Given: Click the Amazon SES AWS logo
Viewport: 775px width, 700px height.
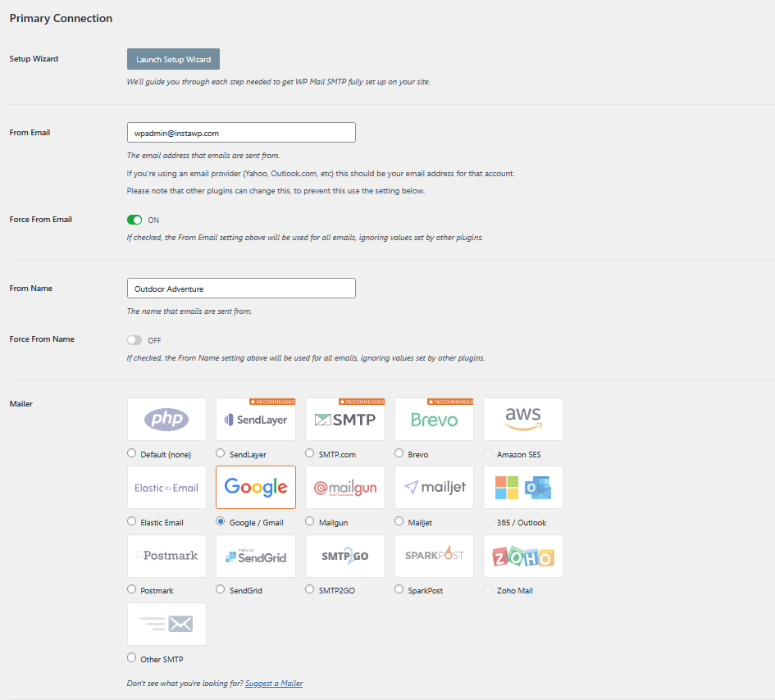Looking at the screenshot, I should click(523, 420).
